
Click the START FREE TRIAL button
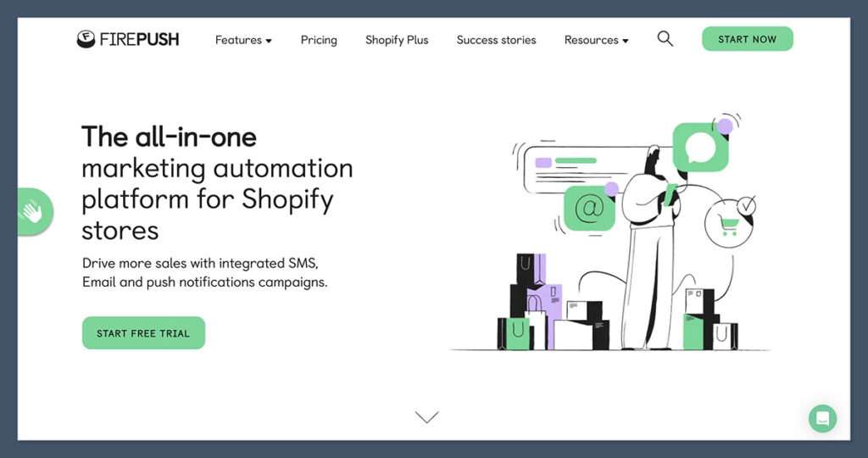(x=143, y=332)
